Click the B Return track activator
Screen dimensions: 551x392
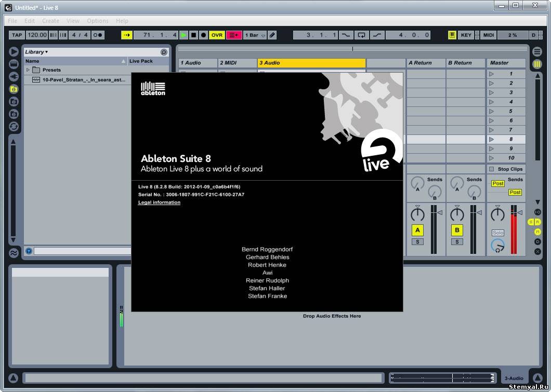(457, 230)
